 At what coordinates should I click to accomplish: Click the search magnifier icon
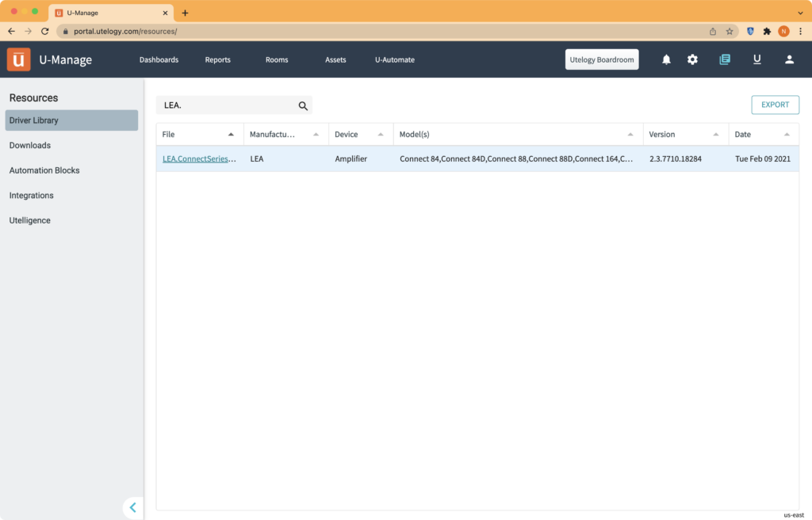303,105
